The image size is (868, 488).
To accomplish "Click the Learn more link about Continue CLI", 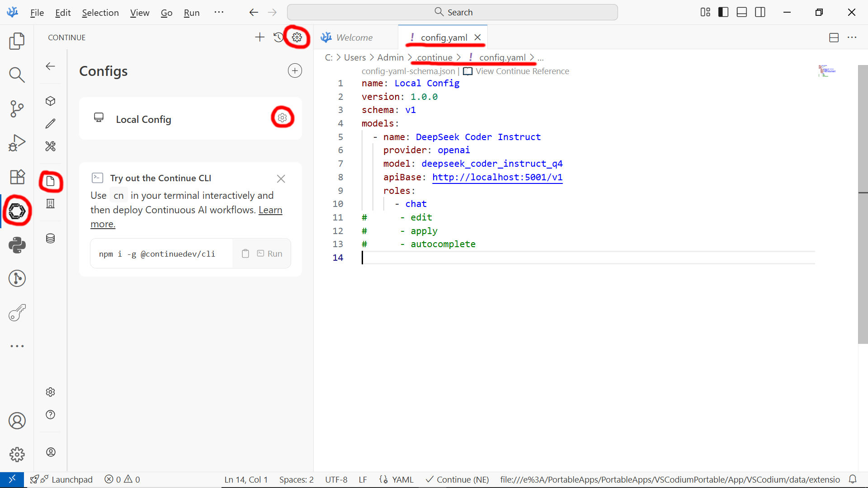I will tap(270, 210).
